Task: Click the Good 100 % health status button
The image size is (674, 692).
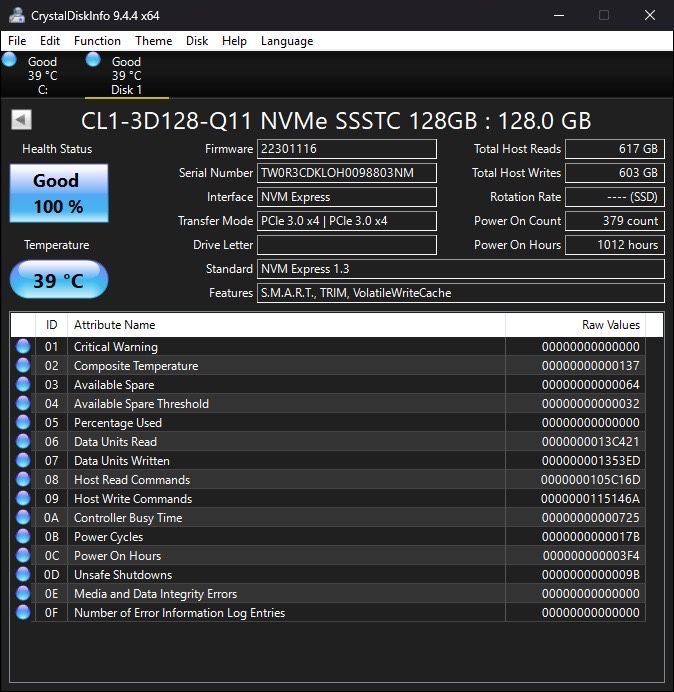Action: pos(59,193)
